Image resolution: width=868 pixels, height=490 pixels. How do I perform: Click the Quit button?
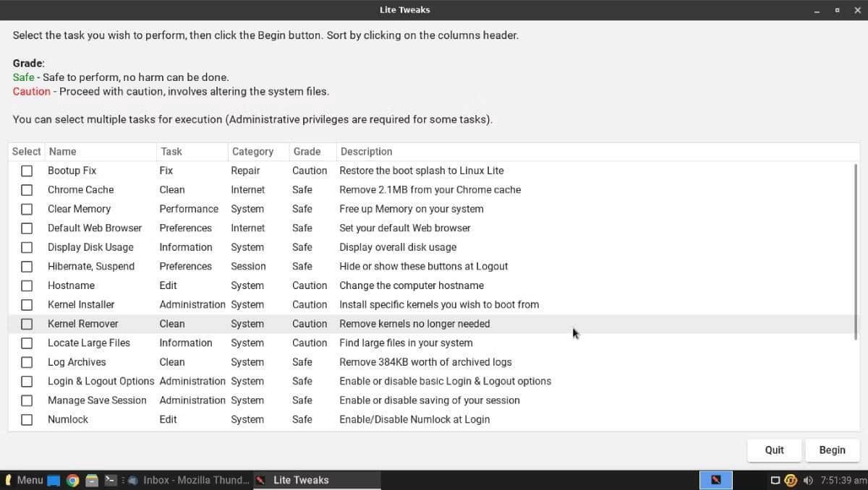(774, 450)
